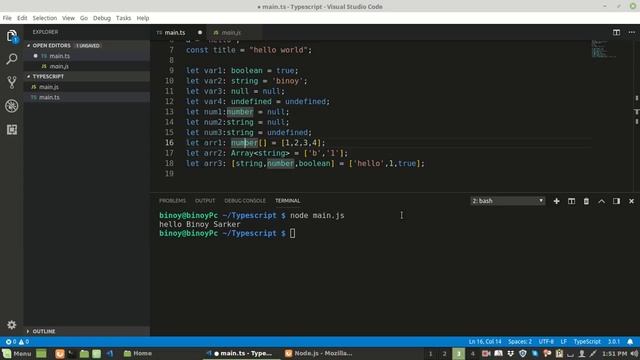
Task: Split the editor to the right
Action: coord(616,32)
